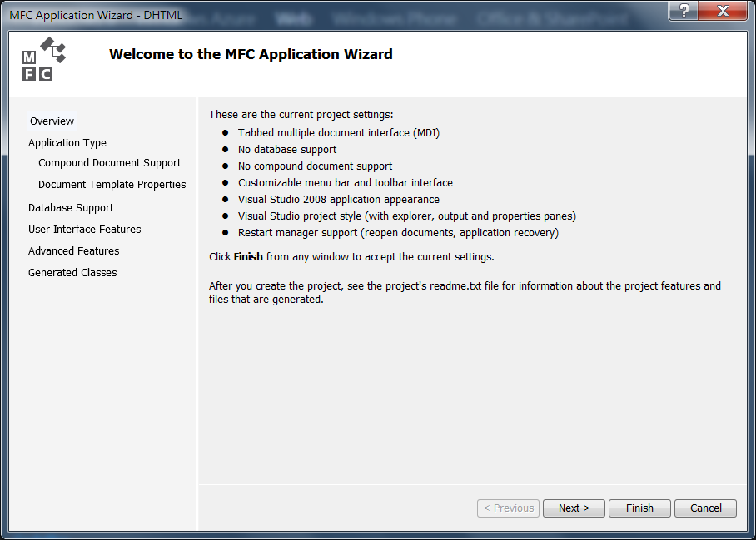Viewport: 756px width, 540px height.
Task: Click 'Restart manager support' setting line
Action: [x=398, y=233]
